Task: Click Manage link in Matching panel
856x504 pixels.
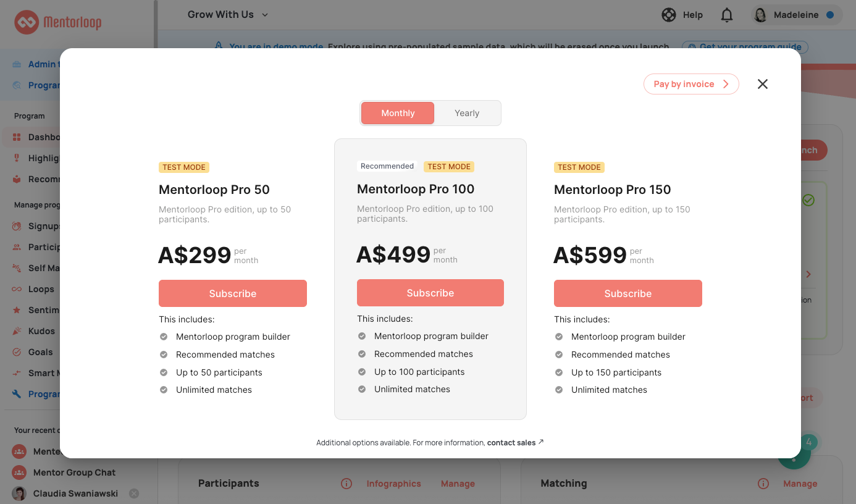Action: [800, 484]
